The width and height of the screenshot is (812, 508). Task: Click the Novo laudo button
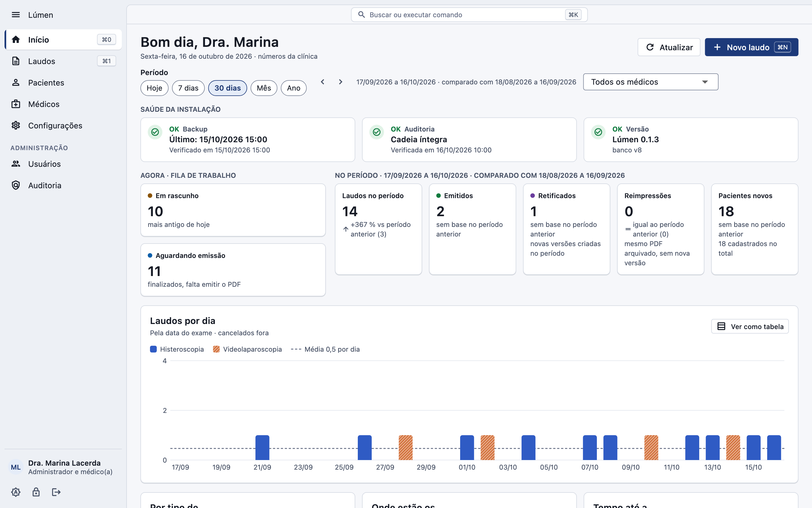[x=751, y=47]
